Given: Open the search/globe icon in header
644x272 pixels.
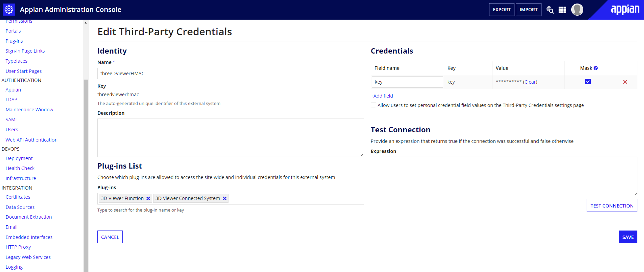Looking at the screenshot, I should tap(550, 10).
